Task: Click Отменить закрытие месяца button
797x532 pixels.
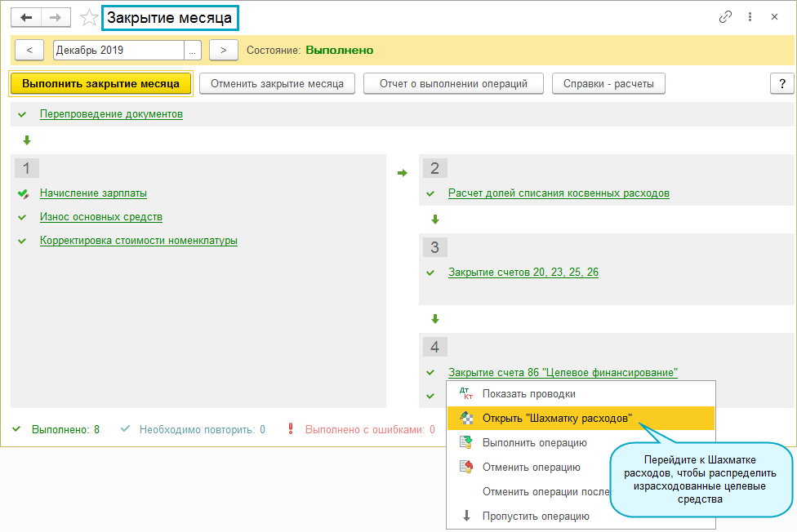Action: coord(277,84)
